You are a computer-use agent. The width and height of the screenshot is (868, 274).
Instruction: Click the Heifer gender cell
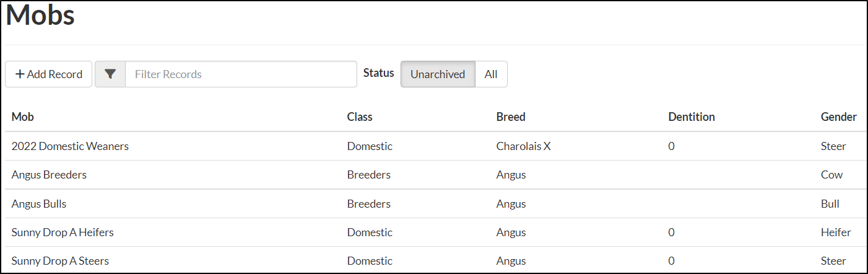point(836,232)
